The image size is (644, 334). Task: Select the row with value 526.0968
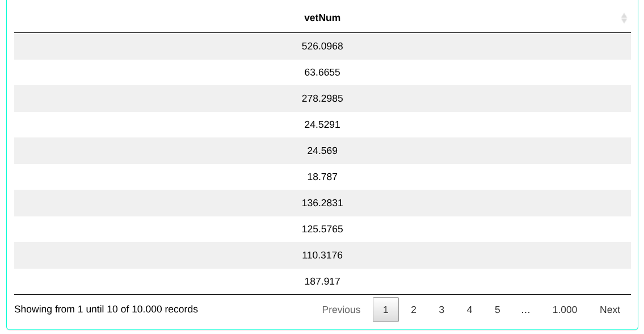tap(322, 46)
